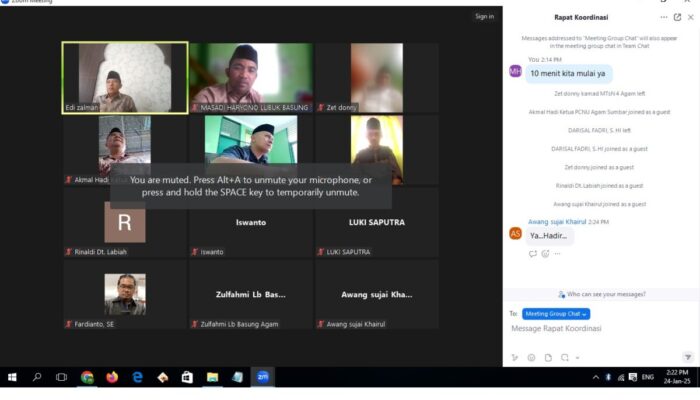Screen dimensions: 700x400
Task: Open File Explorer from the taskbar
Action: (x=212, y=377)
